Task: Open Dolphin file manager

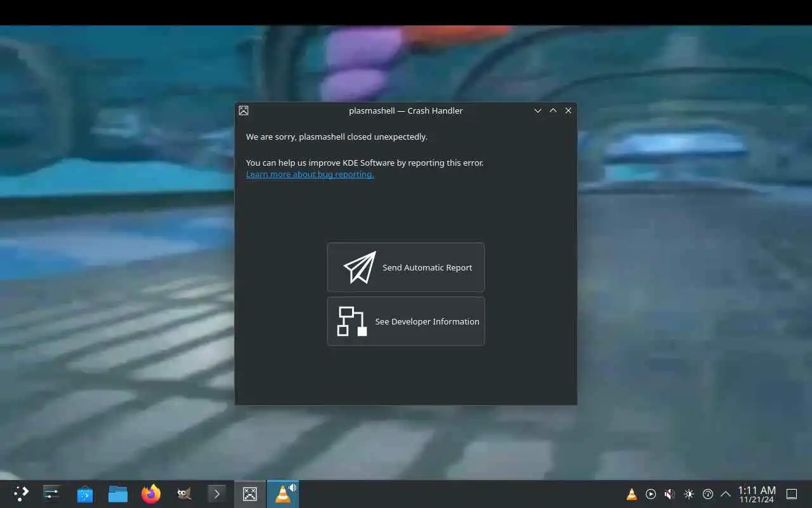Action: click(117, 493)
